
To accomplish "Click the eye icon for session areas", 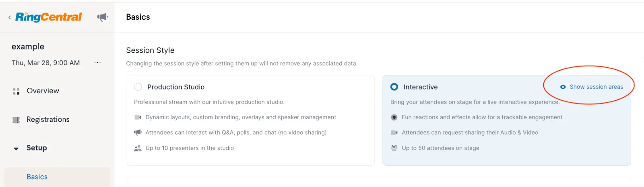I will click(x=563, y=87).
